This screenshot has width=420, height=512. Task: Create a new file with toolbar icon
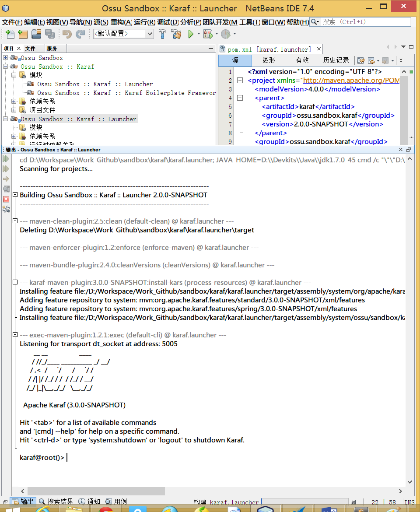[x=10, y=34]
